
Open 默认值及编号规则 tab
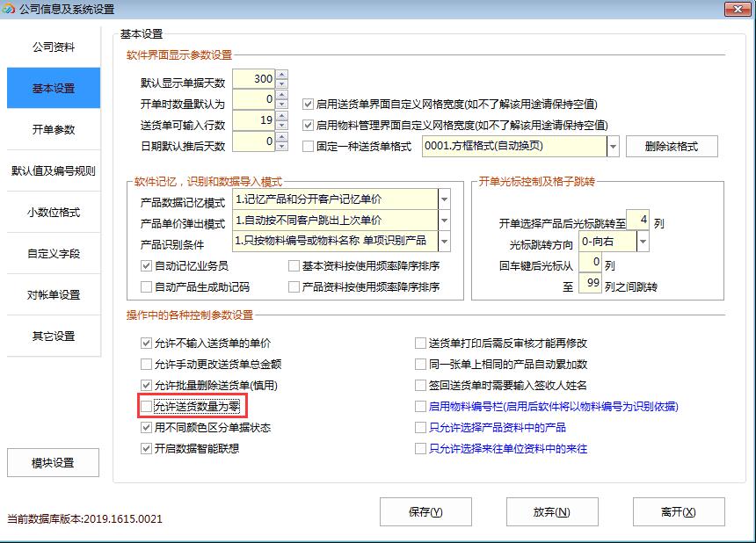(x=54, y=170)
